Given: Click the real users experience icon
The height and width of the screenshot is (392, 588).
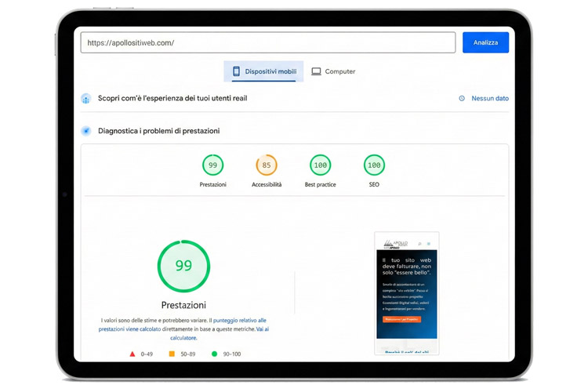Looking at the screenshot, I should point(86,99).
